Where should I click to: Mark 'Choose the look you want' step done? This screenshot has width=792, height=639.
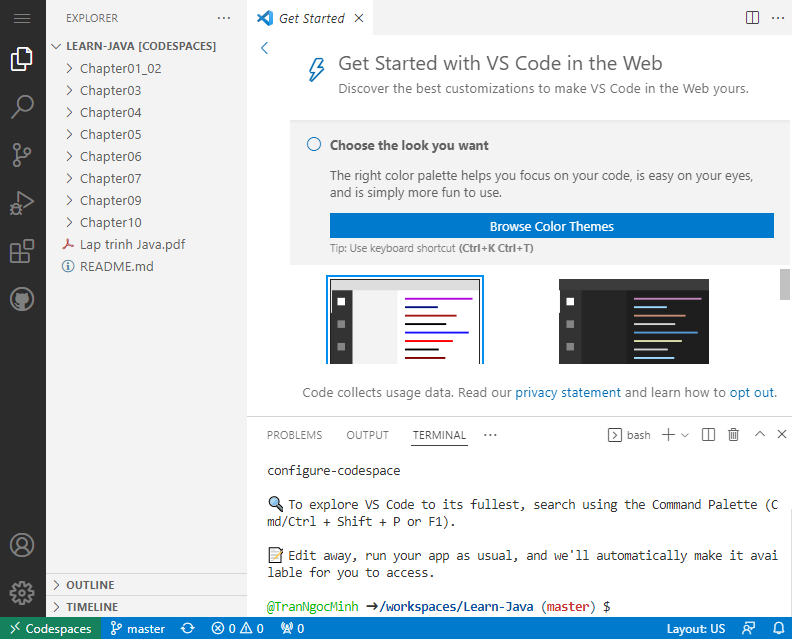pyautogui.click(x=314, y=144)
